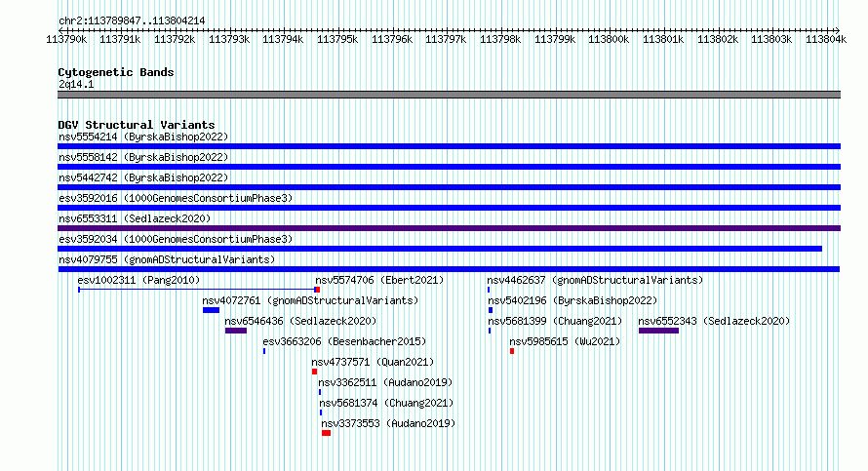This screenshot has height=471, width=868.
Task: Select the purple block under nsv6546436
Action: click(236, 331)
